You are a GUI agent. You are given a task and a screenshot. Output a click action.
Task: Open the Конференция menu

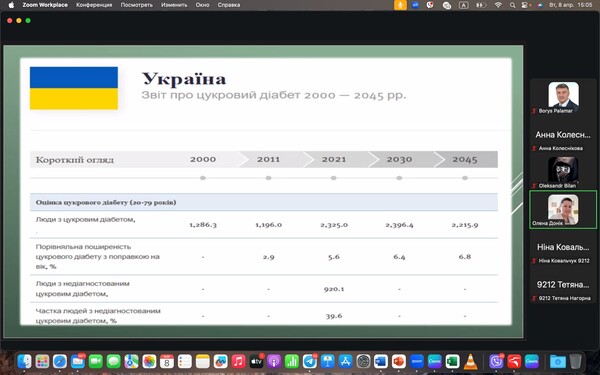[94, 5]
